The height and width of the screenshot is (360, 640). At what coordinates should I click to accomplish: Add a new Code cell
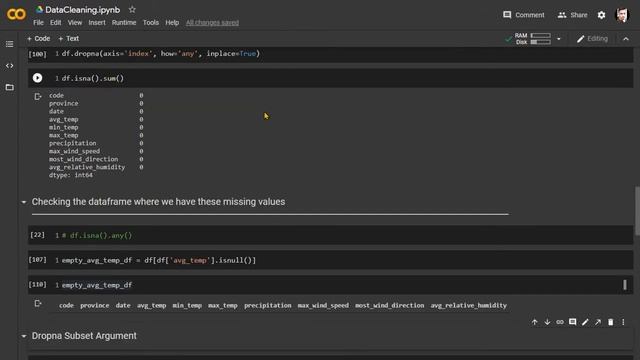pyautogui.click(x=38, y=38)
